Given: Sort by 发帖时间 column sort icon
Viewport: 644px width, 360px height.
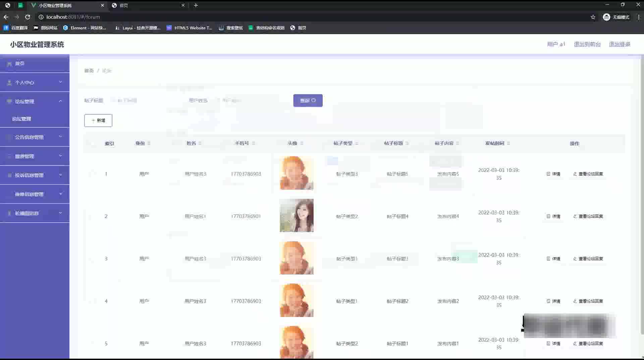Looking at the screenshot, I should point(508,143).
